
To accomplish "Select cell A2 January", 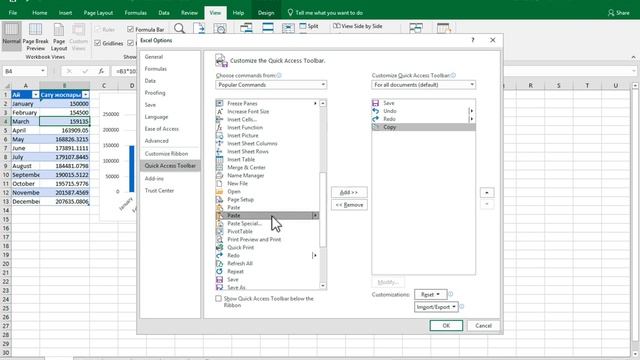I will pyautogui.click(x=25, y=104).
